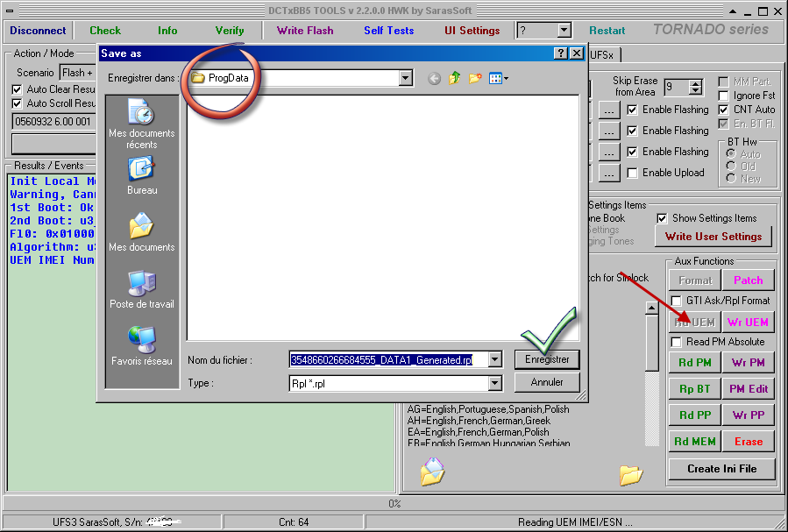Screen dimensions: 788x532
Task: Click Enregistrer to save the file
Action: (x=547, y=359)
